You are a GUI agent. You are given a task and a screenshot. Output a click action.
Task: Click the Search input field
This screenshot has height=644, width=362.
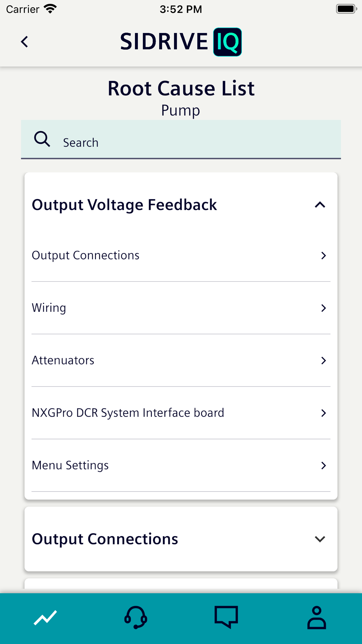tap(195, 142)
